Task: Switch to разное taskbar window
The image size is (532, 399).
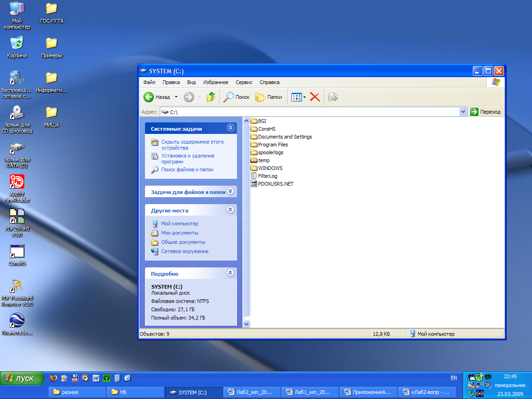Action: tap(78, 392)
